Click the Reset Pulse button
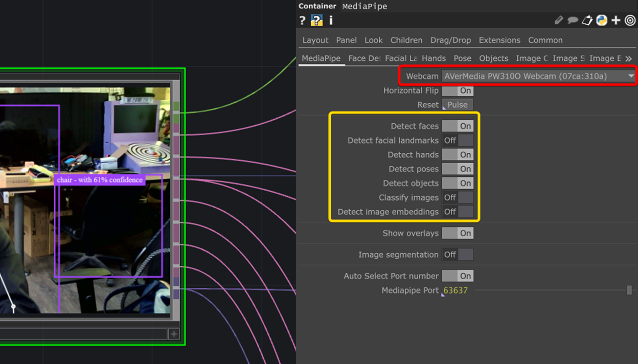Image resolution: width=638 pixels, height=364 pixels. tap(457, 104)
